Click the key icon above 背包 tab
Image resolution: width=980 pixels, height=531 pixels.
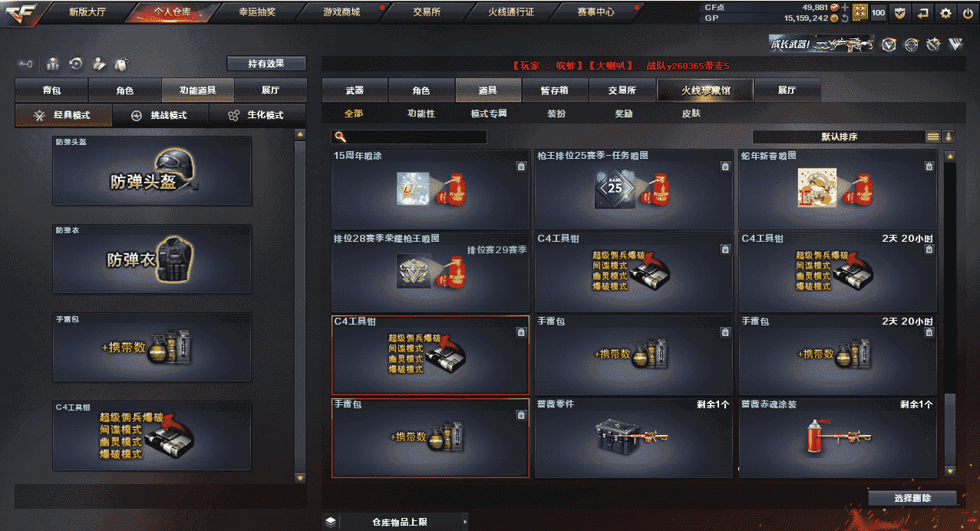click(x=26, y=64)
